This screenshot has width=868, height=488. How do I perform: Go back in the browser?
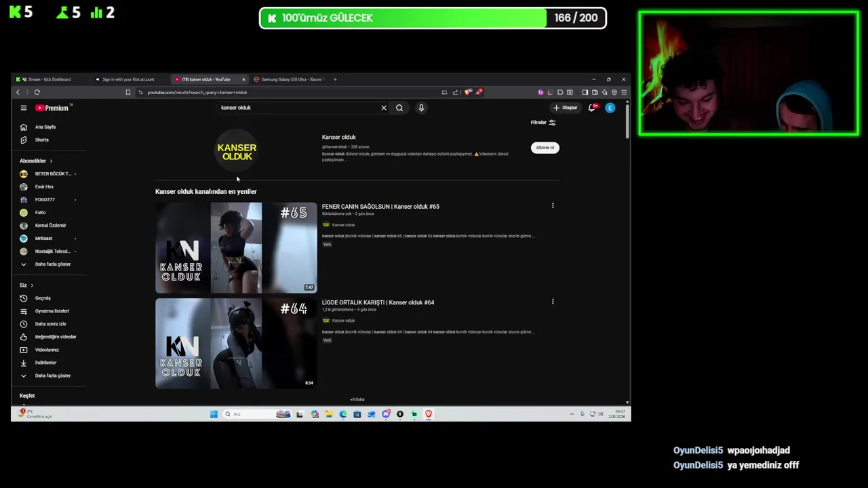pyautogui.click(x=18, y=92)
